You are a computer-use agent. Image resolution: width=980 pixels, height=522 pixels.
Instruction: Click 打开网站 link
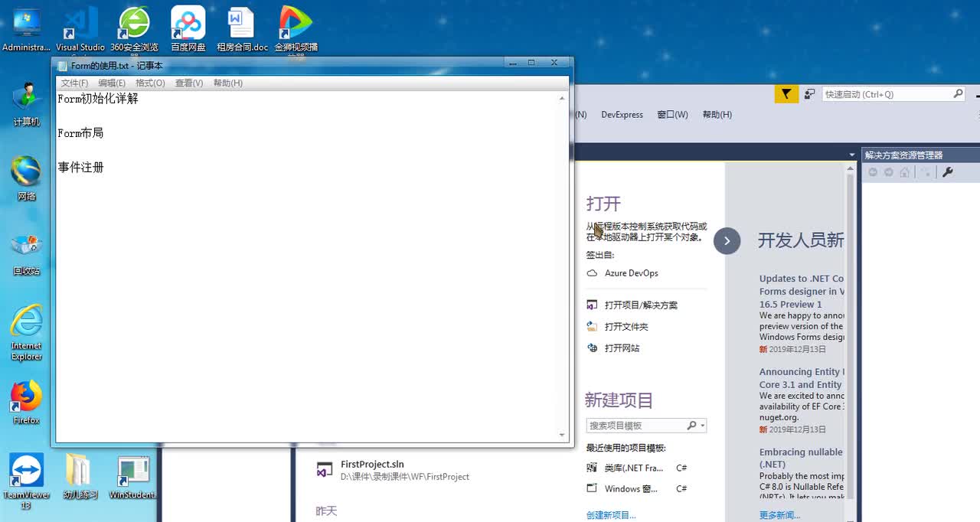click(x=622, y=347)
